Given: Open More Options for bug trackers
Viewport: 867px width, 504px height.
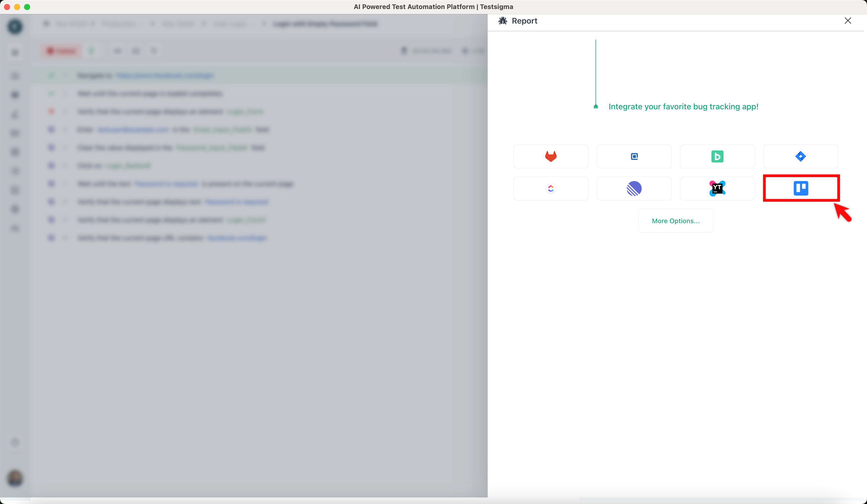Looking at the screenshot, I should [x=675, y=221].
